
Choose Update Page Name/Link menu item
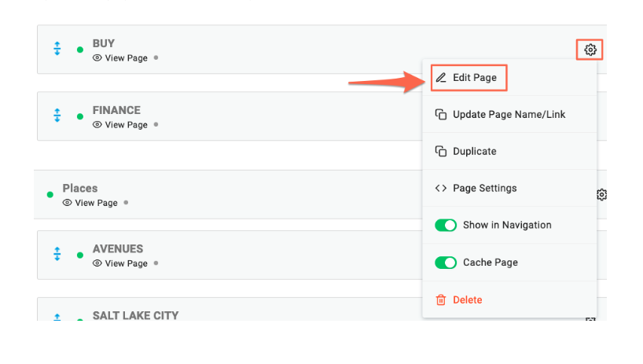[509, 114]
